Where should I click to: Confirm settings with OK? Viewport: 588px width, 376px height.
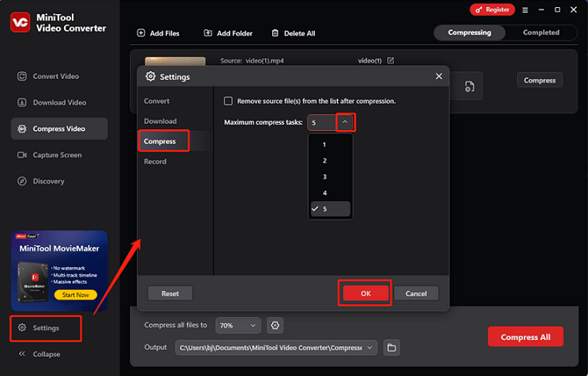[x=365, y=293]
